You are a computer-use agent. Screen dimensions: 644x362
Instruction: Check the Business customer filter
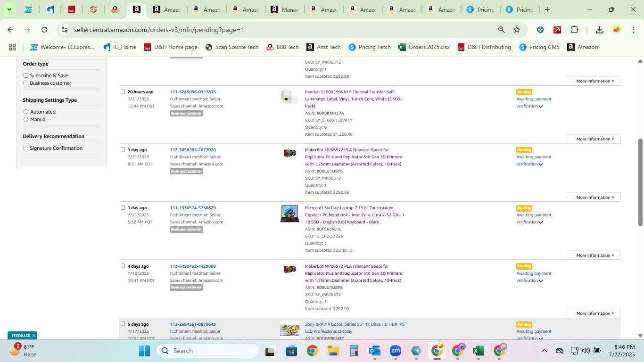[26, 83]
